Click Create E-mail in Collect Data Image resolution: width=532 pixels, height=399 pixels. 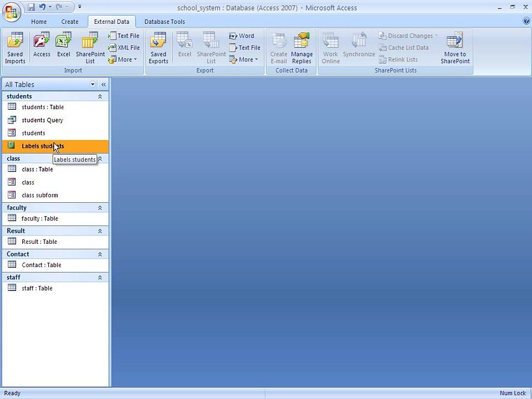[279, 48]
